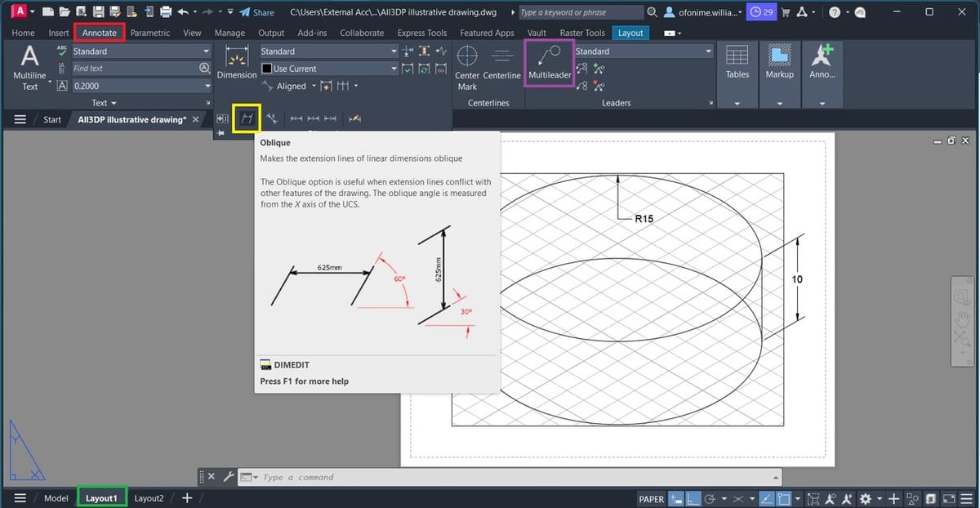Toggle Object Snap square icon in status bar
Screen dimensions: 980x508
(784, 498)
